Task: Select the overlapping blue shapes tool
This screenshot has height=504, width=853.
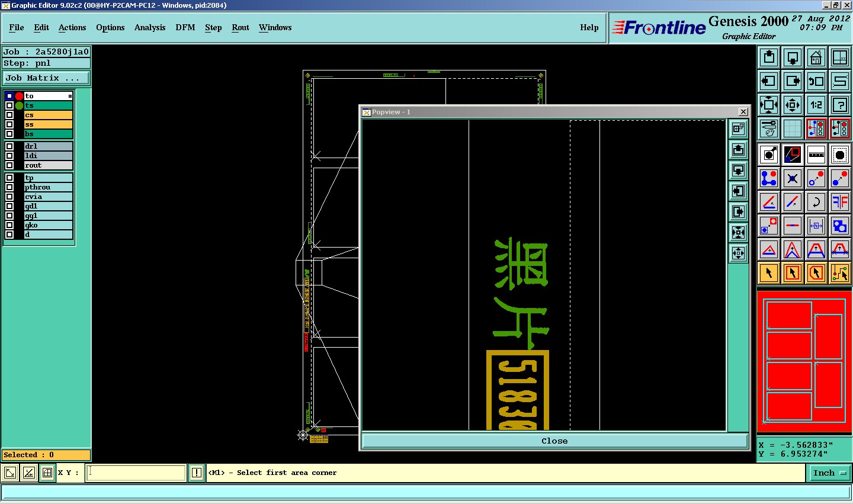Action: (840, 226)
